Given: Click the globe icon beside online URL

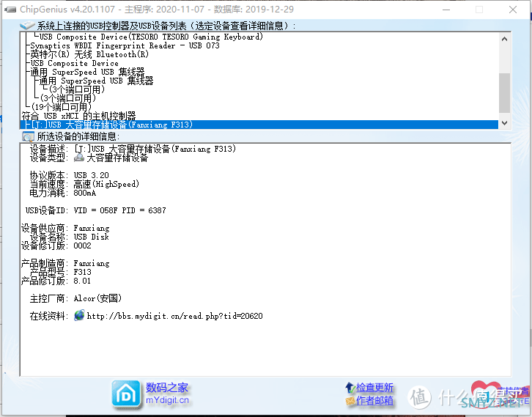Looking at the screenshot, I should point(79,315).
